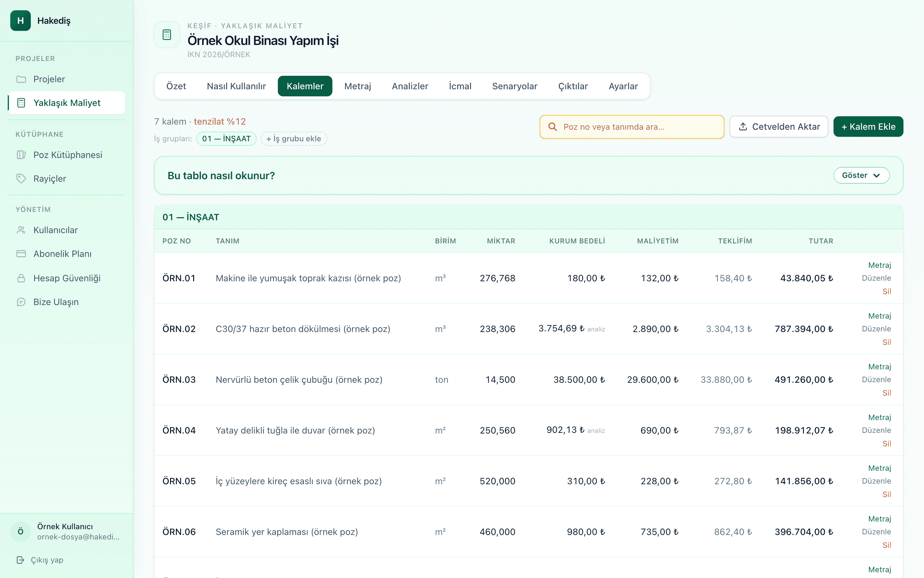The width and height of the screenshot is (924, 578).
Task: Click the search magnifier icon
Action: pyautogui.click(x=552, y=127)
